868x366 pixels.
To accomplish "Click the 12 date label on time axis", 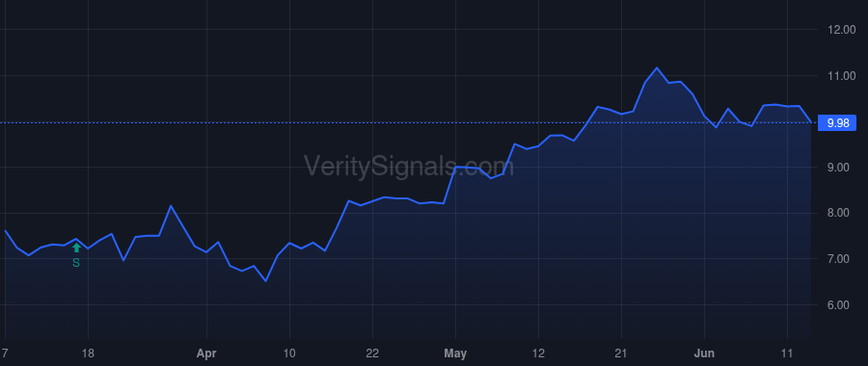I will [538, 353].
